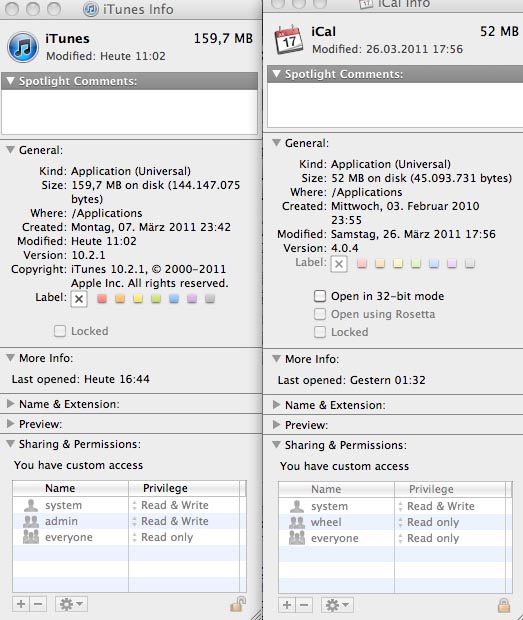Expand the Preview section in iTunes Info
Viewport: 523px width, 620px height.
point(11,424)
